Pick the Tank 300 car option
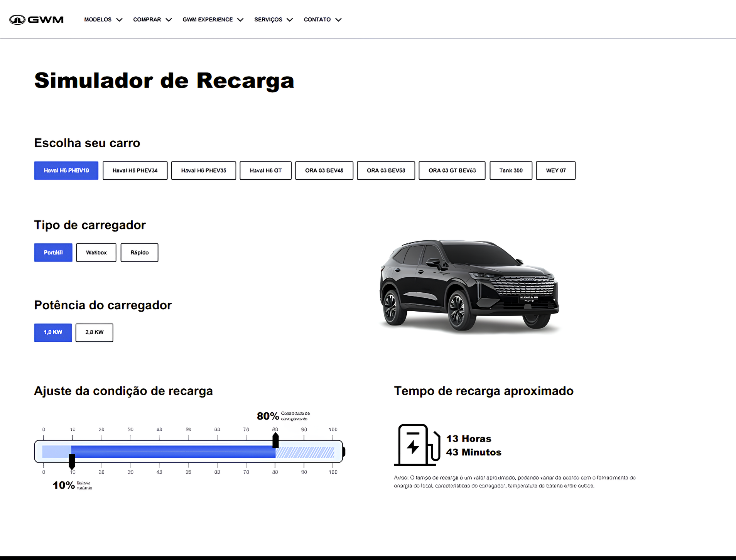Image resolution: width=736 pixels, height=560 pixels. [511, 170]
